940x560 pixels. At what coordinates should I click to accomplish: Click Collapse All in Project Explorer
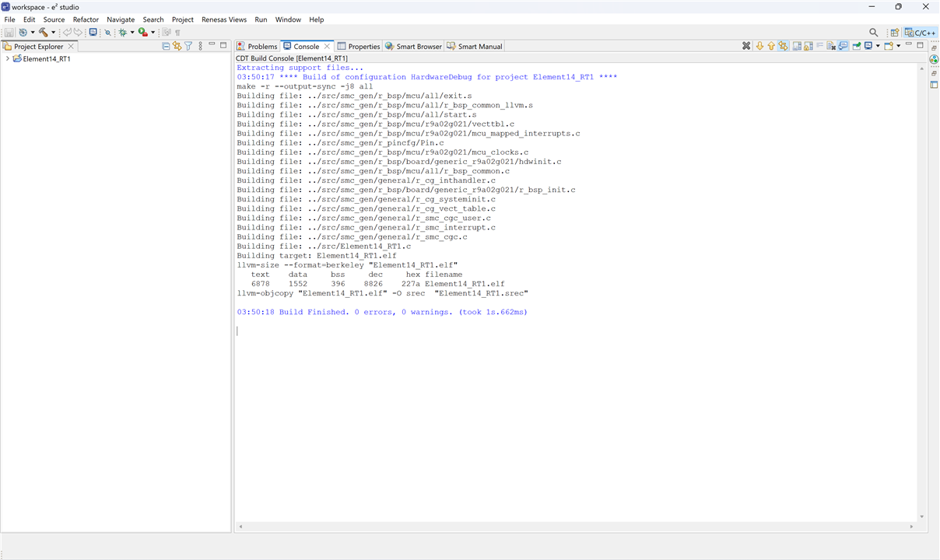(166, 47)
